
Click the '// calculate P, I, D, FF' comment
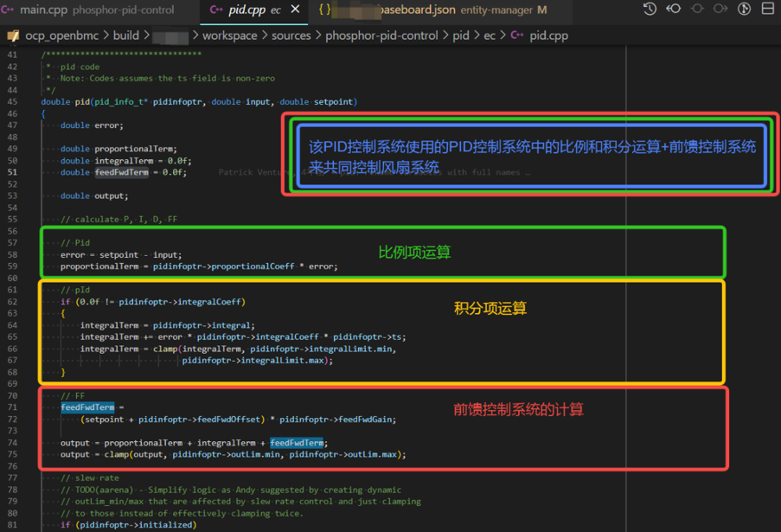(x=118, y=219)
